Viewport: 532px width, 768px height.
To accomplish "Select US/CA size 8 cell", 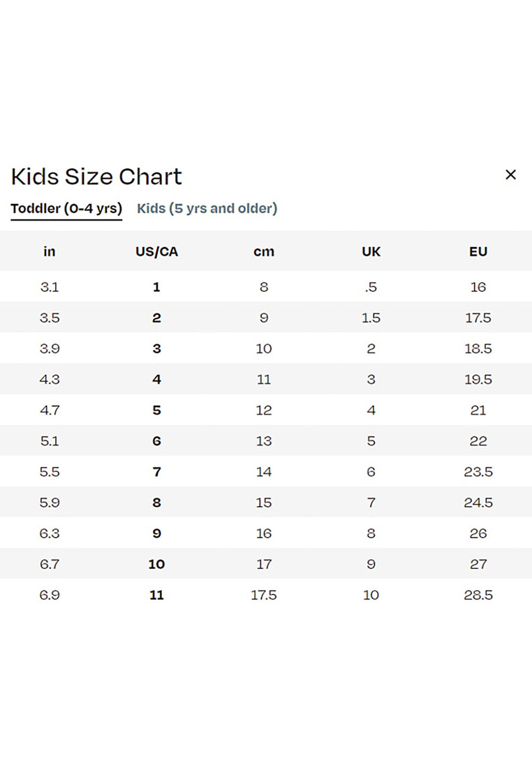I will 156,503.
